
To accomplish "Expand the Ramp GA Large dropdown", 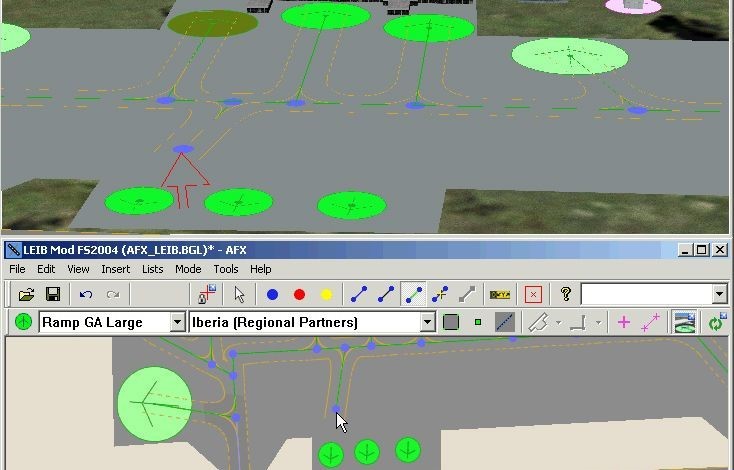I will pyautogui.click(x=178, y=323).
